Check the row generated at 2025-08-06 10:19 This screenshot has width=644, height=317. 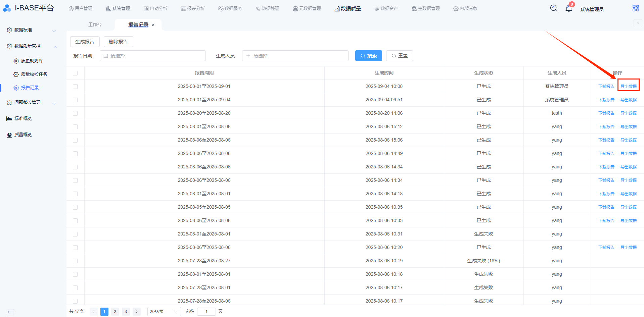pos(75,261)
